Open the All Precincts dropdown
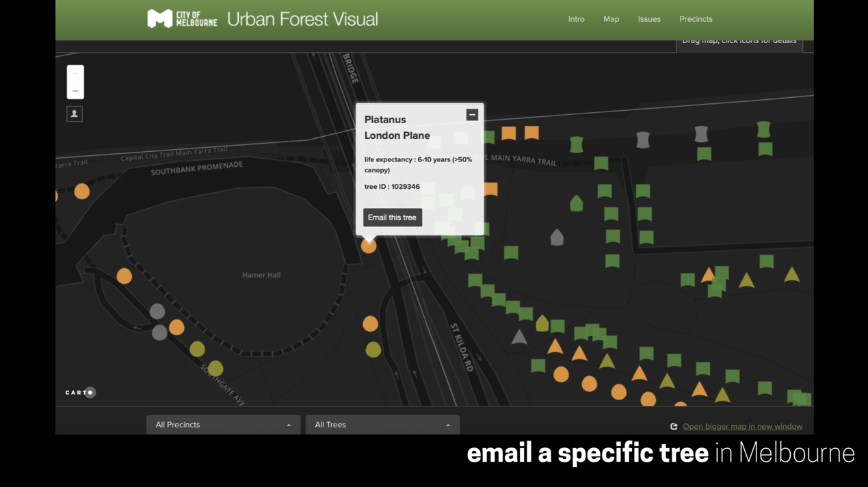868x487 pixels. [223, 425]
